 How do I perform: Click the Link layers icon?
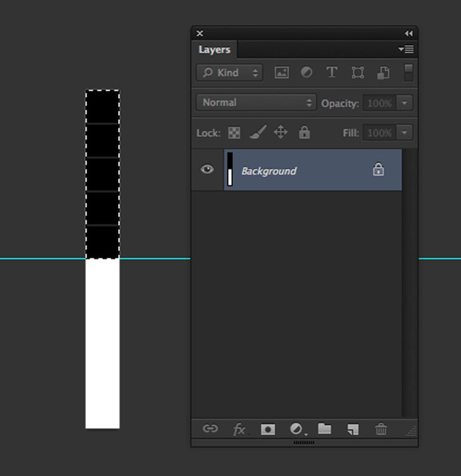[210, 429]
